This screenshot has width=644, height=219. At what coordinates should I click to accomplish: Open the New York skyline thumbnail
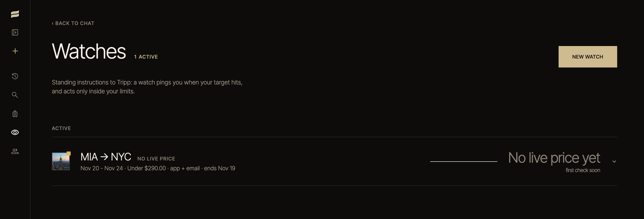coord(61,161)
